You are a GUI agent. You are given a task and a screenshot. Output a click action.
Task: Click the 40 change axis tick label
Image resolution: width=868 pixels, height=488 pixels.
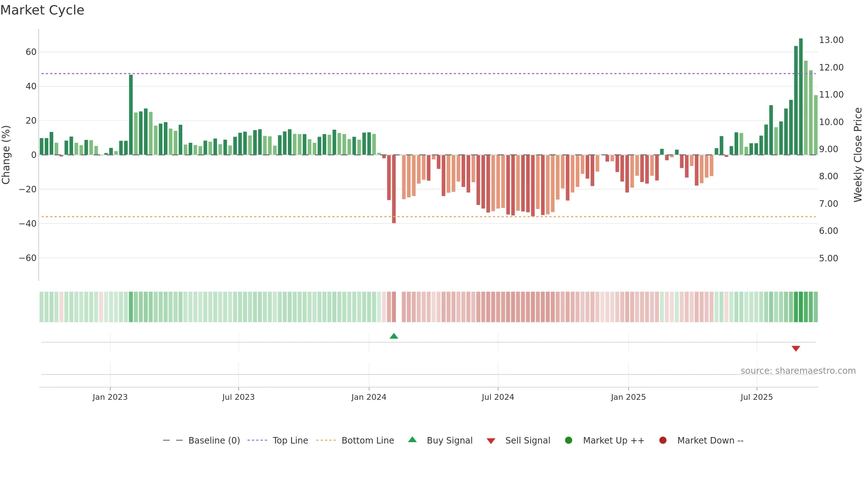pos(31,86)
